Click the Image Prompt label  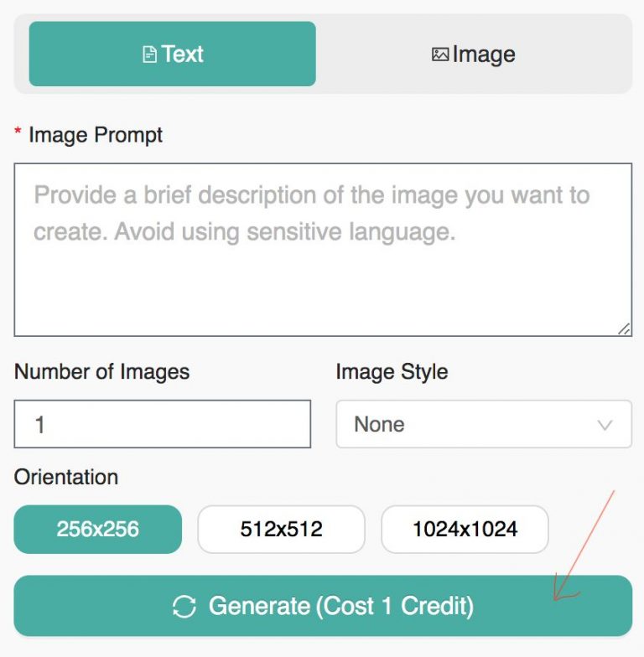pos(96,136)
